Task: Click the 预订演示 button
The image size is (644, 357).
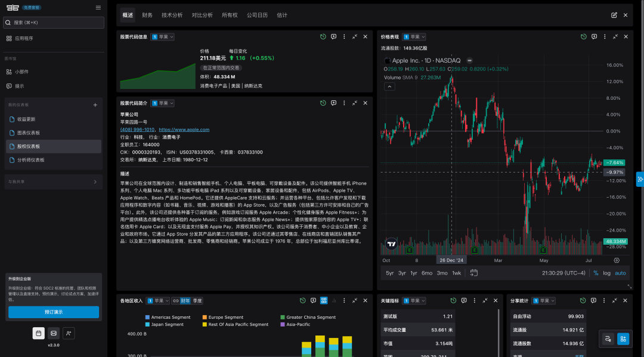Action: click(x=54, y=312)
